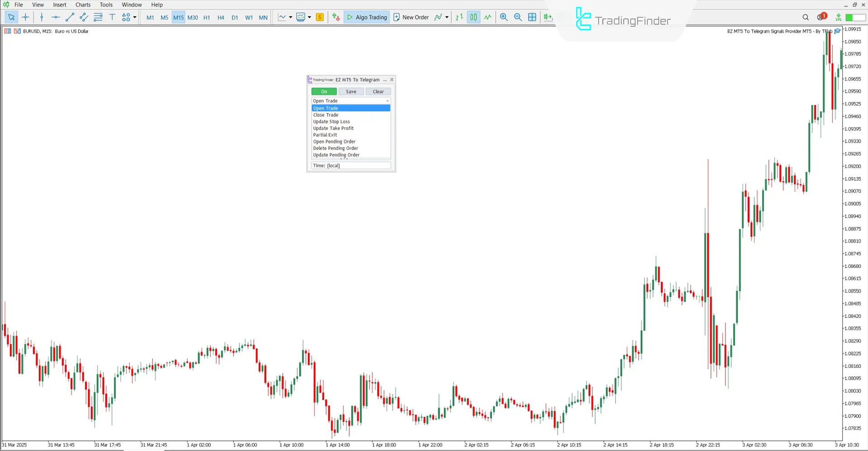Screen dimensions: 868x451
Task: Select the trendline drawing tool
Action: click(70, 17)
